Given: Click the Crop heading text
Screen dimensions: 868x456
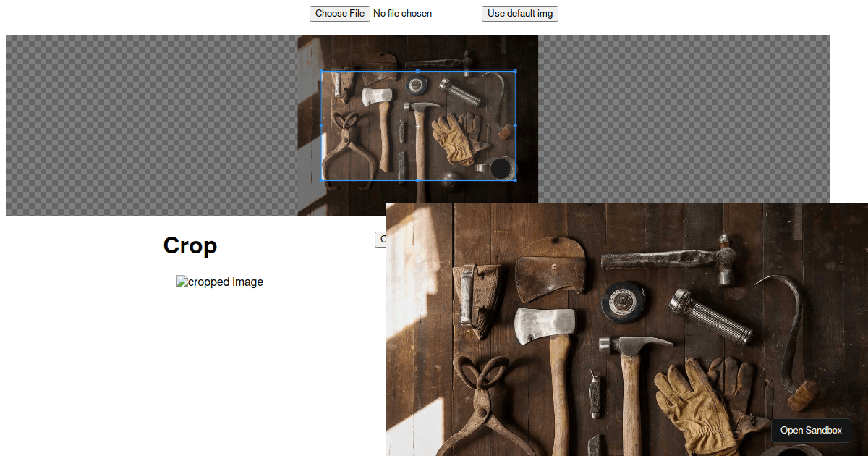Looking at the screenshot, I should 190,246.
